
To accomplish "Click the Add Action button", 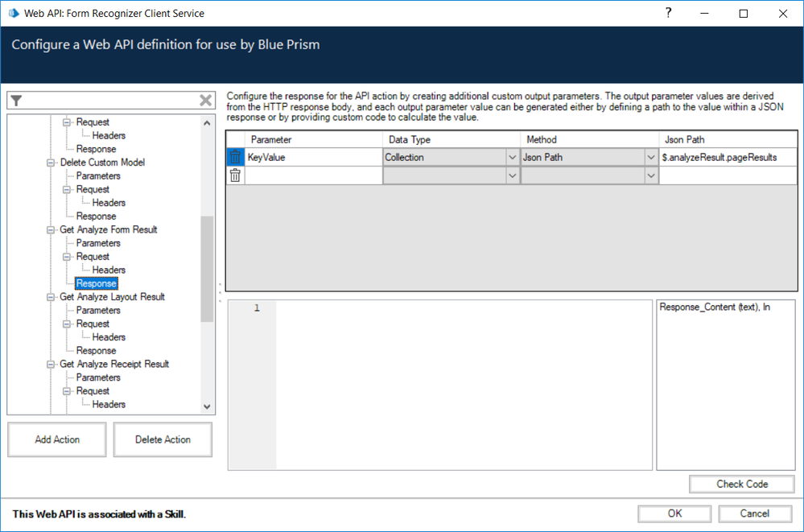I will pos(56,439).
